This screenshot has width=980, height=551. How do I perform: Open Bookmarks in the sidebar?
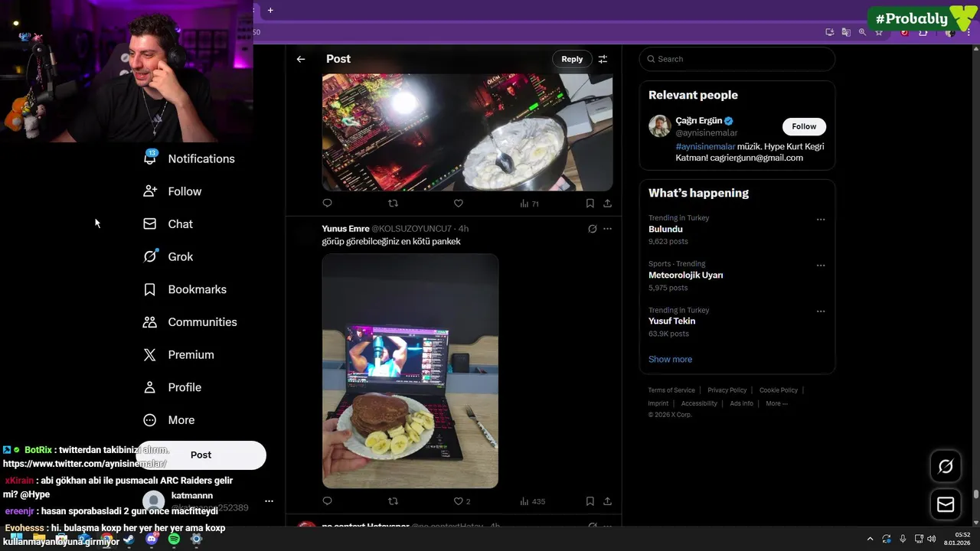[185, 289]
